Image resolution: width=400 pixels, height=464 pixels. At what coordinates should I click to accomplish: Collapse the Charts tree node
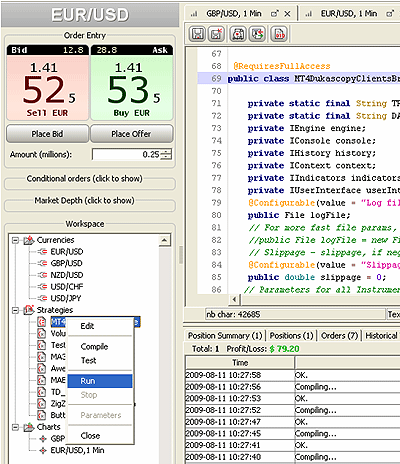tap(15, 427)
